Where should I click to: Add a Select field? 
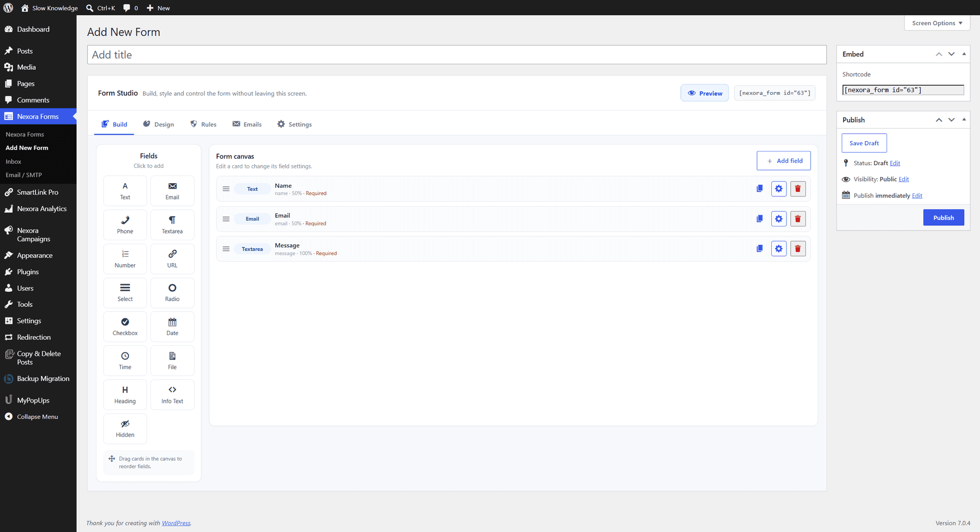[125, 293]
